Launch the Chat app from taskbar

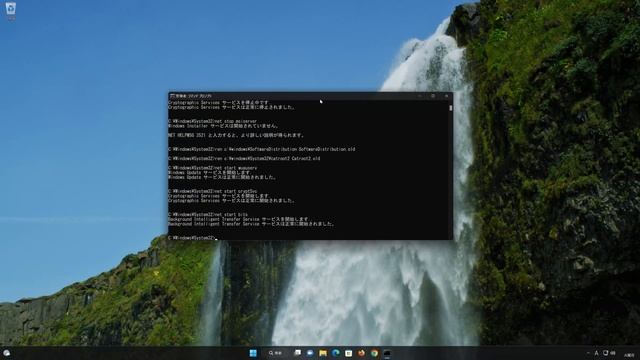(x=310, y=353)
